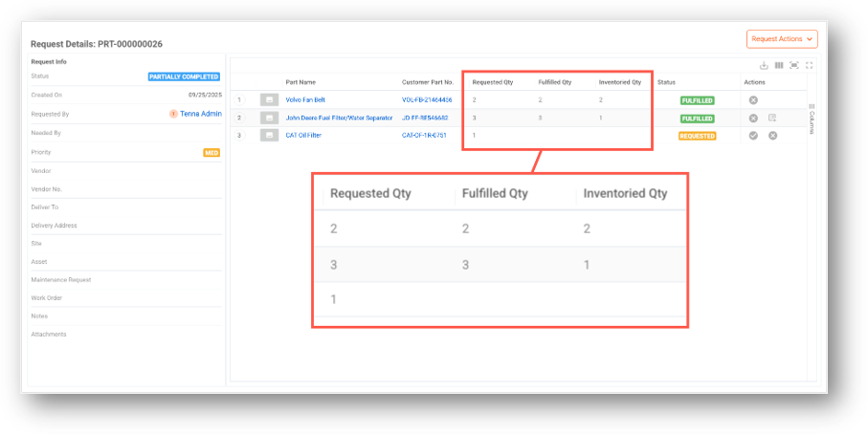The height and width of the screenshot is (434, 868).
Task: Approve the CAT Oil Filter request checkmark
Action: click(753, 136)
